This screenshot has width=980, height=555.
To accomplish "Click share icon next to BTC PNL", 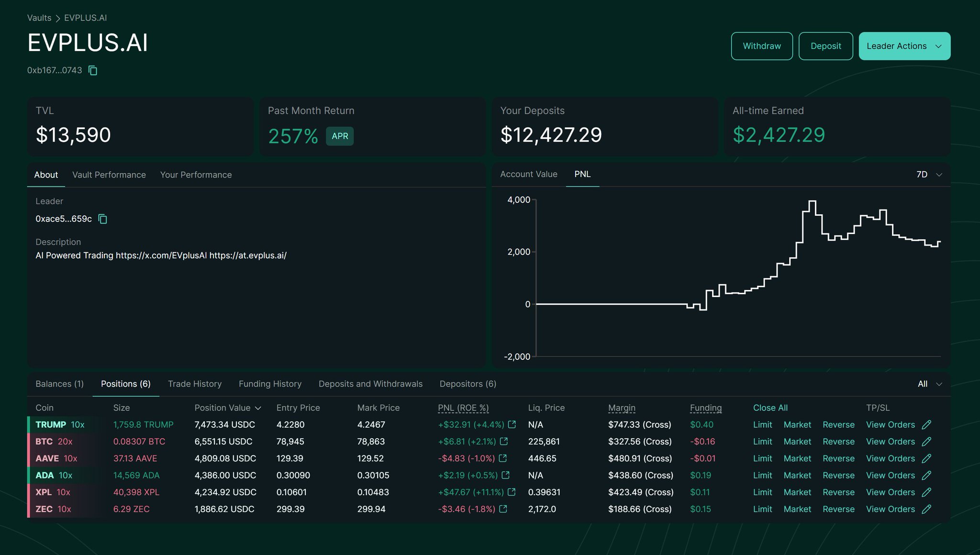I will [x=503, y=441].
